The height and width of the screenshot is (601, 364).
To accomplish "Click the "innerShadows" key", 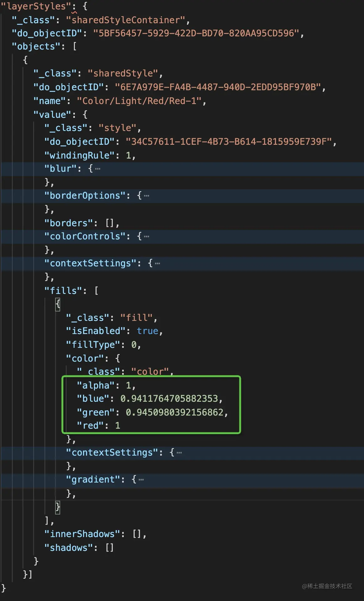I will click(x=82, y=534).
